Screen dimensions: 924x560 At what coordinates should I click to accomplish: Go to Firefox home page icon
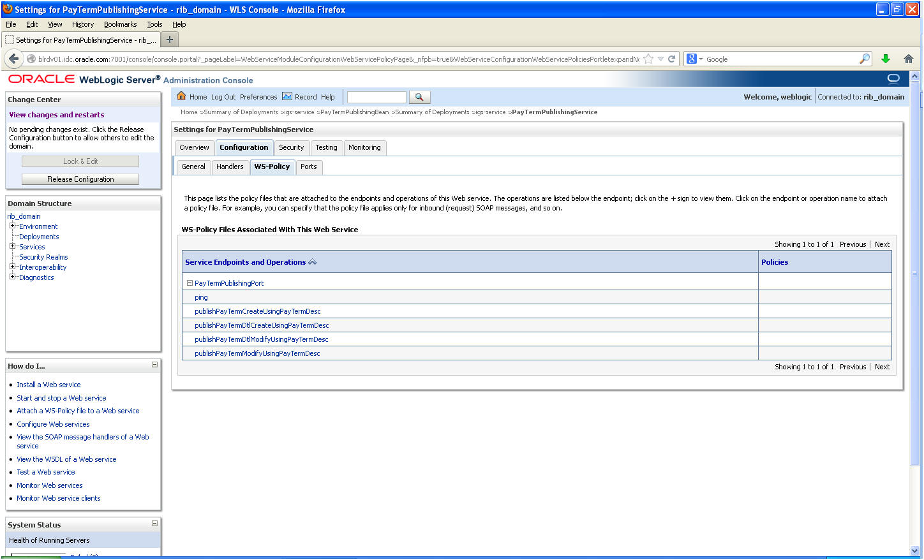pyautogui.click(x=909, y=59)
